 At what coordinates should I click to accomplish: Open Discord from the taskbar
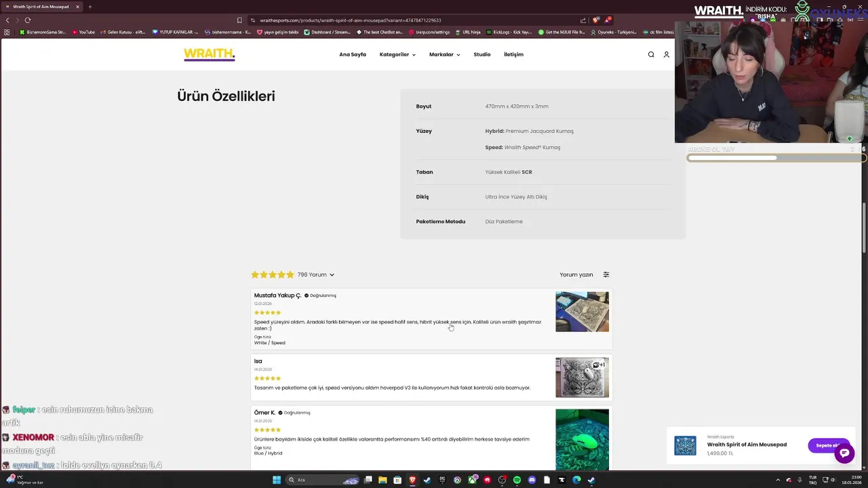(x=532, y=480)
